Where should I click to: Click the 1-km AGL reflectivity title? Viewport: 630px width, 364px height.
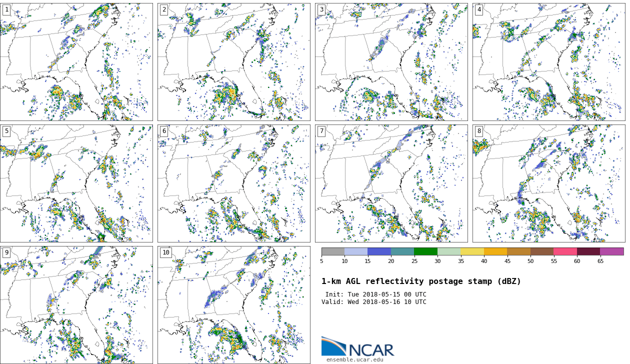(421, 281)
